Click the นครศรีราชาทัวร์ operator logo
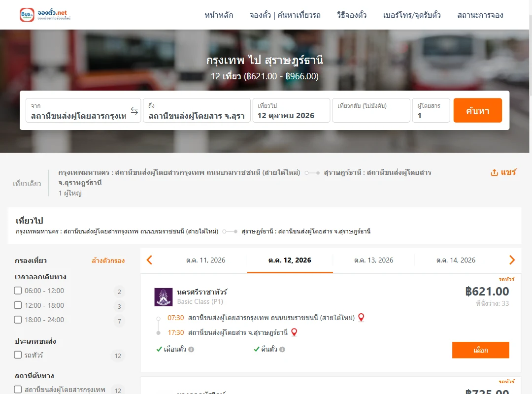 pyautogui.click(x=163, y=297)
